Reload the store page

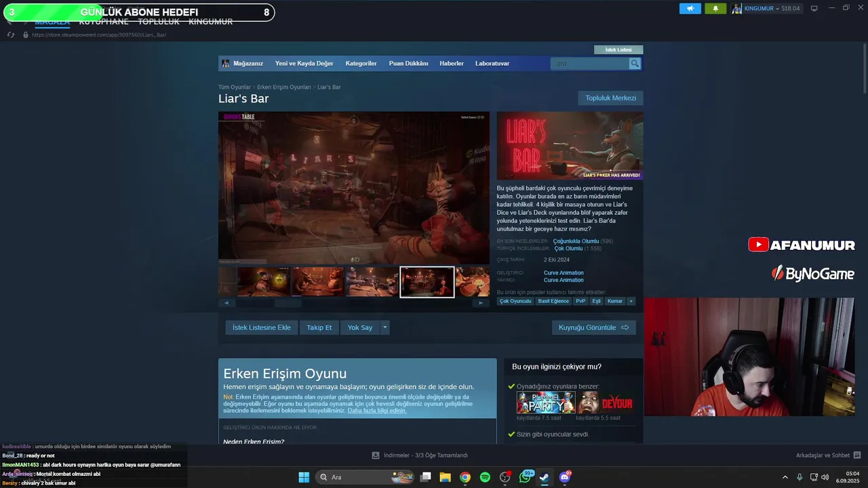(x=10, y=35)
